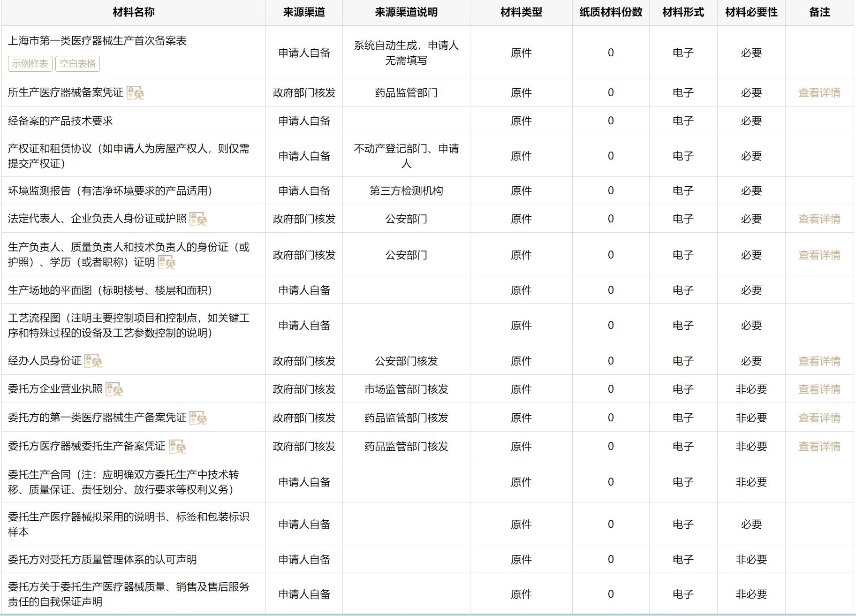
Task: Click 非必要 in 委托生产合同 row
Action: (751, 482)
